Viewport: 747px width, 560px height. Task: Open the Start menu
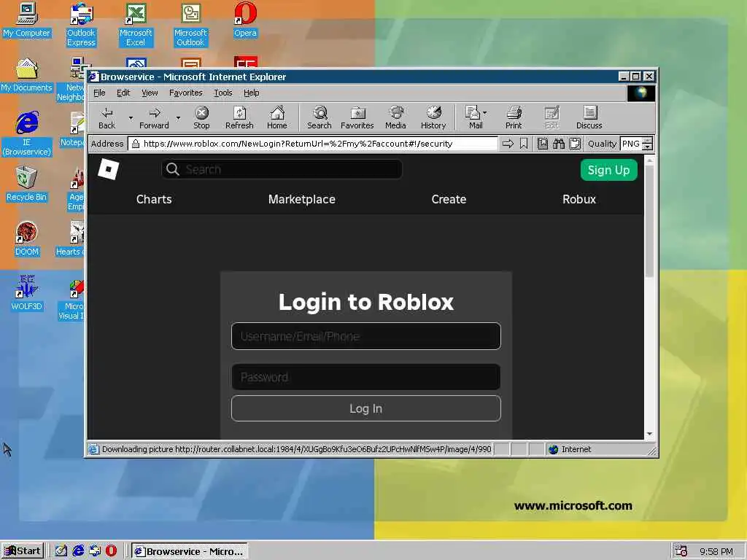[x=23, y=551]
